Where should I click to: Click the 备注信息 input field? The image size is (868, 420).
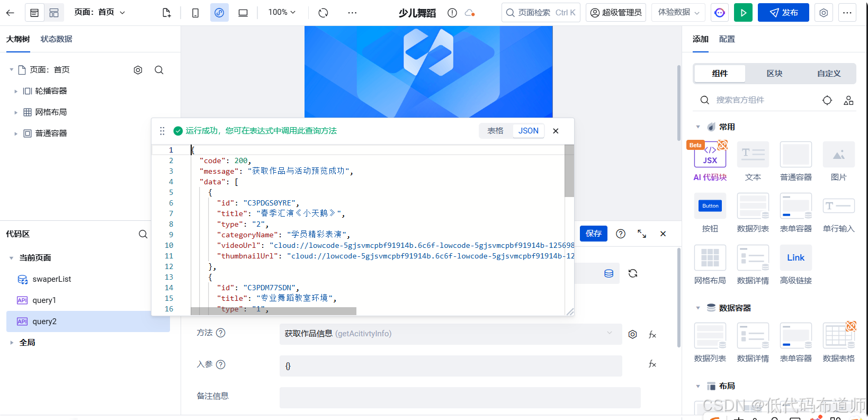click(460, 398)
